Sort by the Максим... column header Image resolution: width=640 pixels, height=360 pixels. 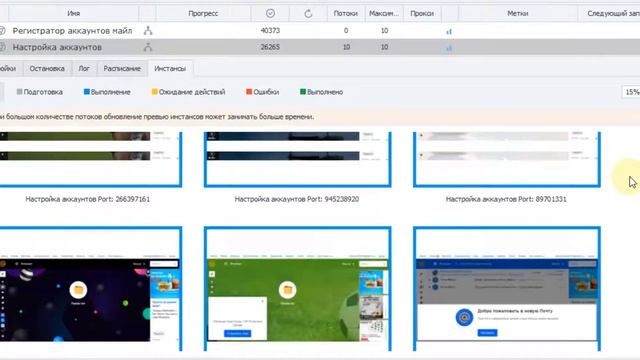pyautogui.click(x=384, y=13)
